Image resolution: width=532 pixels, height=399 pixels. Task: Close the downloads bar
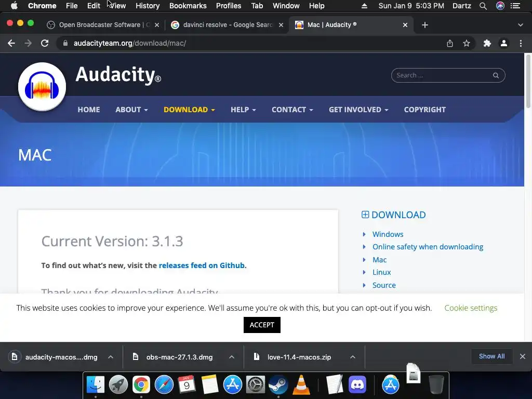click(523, 356)
